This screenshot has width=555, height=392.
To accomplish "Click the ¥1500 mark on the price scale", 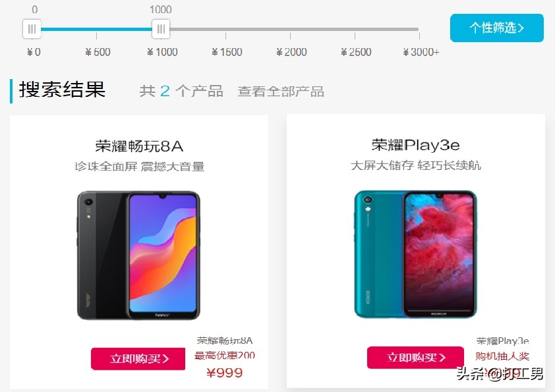I will pyautogui.click(x=227, y=52).
